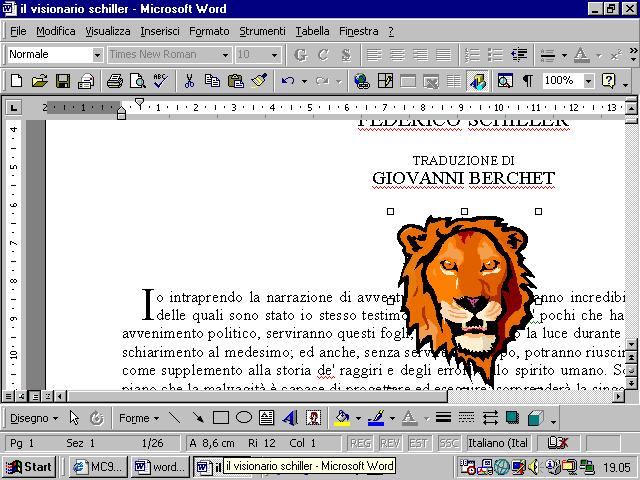640x480 pixels.
Task: Toggle bold (G) formatting
Action: point(300,55)
